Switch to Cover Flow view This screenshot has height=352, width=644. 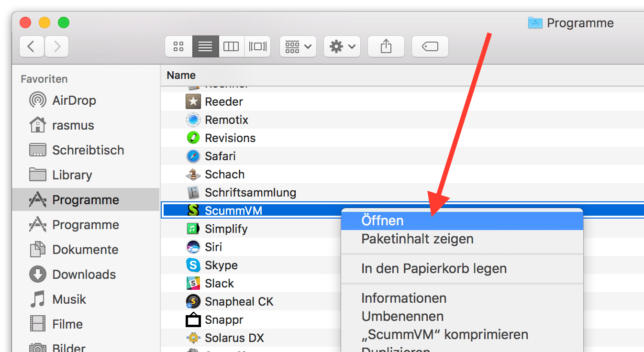click(257, 46)
